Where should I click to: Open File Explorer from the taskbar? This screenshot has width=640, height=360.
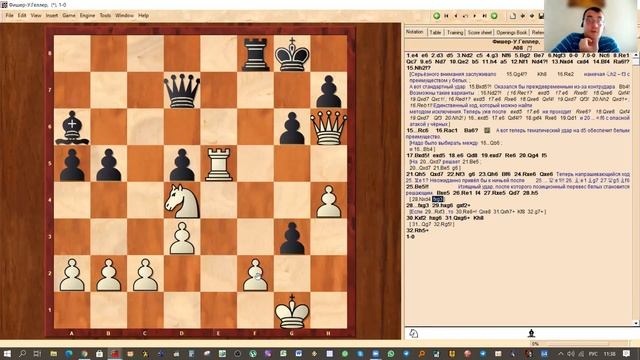[x=53, y=353]
